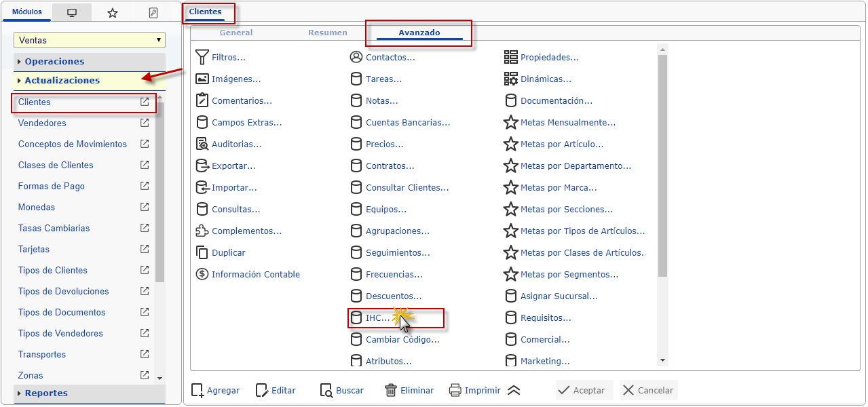Open the Descuentos... option
868x407 pixels.
[x=394, y=296]
